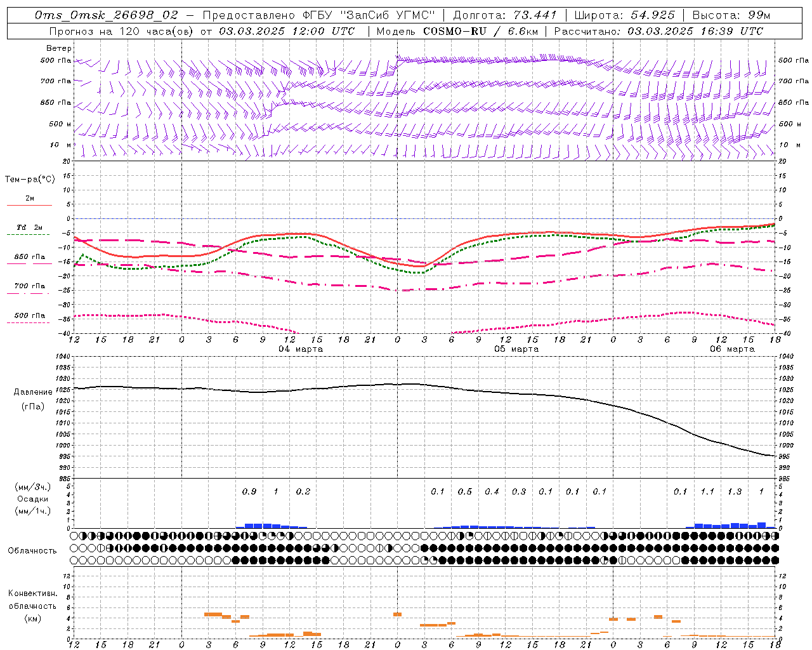Image resolution: width=812 pixels, height=650 pixels.
Task: Click the 995 pressure tick, right axis
Action: click(x=783, y=457)
